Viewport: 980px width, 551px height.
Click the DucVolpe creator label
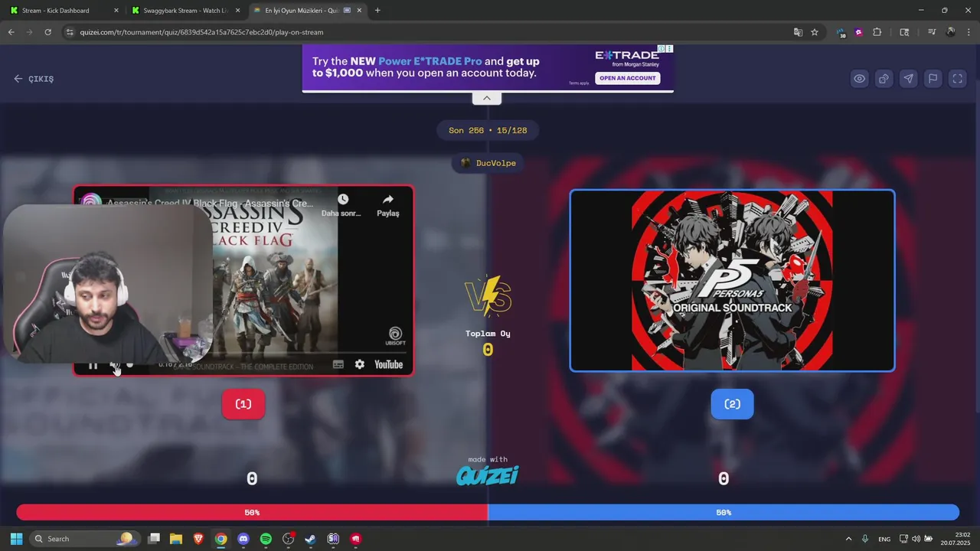pyautogui.click(x=488, y=163)
